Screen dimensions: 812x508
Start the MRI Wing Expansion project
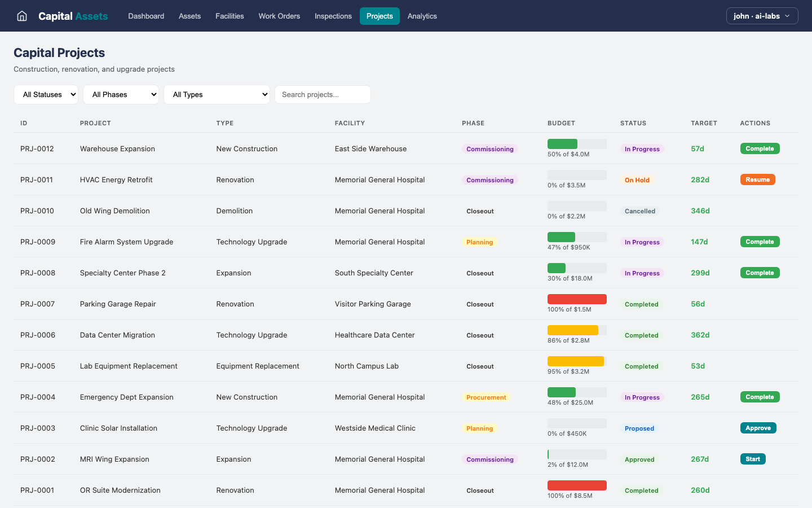753,459
